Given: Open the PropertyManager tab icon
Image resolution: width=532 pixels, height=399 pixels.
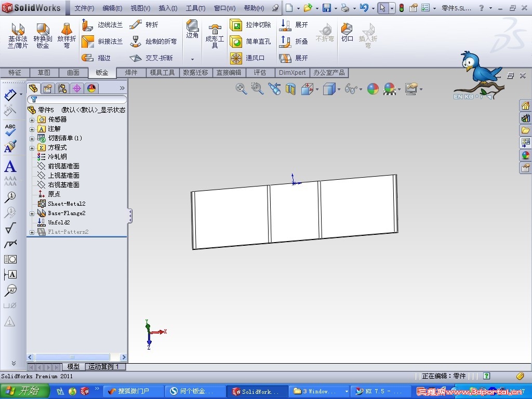Looking at the screenshot, I should 48,88.
